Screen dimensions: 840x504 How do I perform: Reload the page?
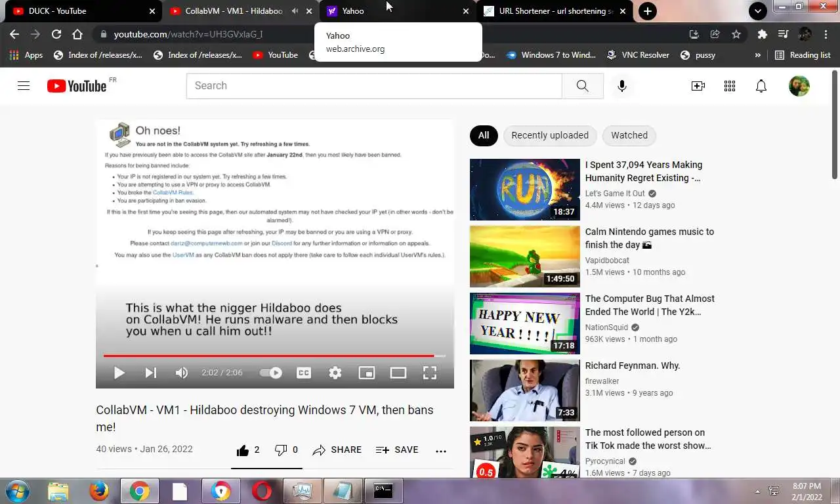pyautogui.click(x=56, y=34)
